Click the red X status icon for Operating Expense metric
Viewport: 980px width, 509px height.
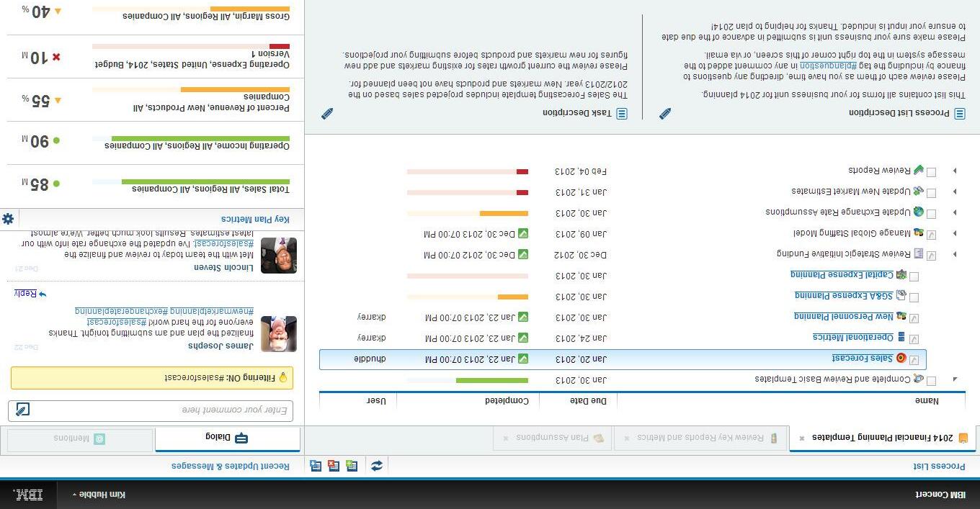(57, 58)
